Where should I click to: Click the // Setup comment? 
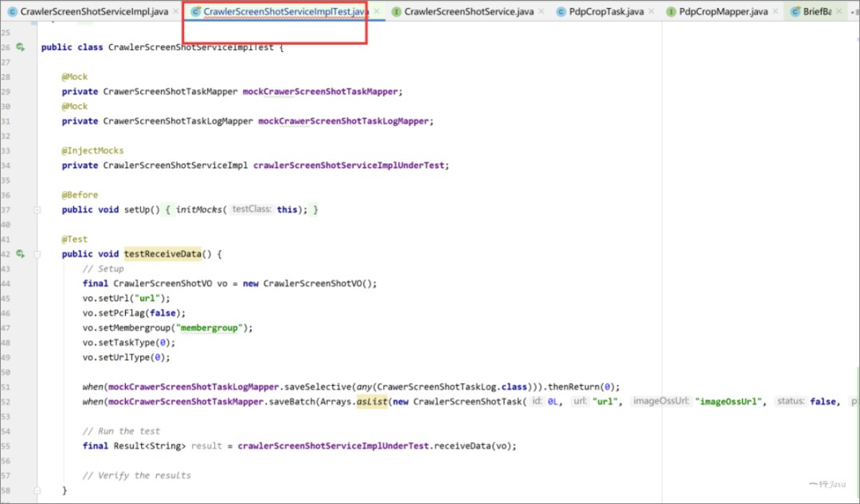[103, 269]
